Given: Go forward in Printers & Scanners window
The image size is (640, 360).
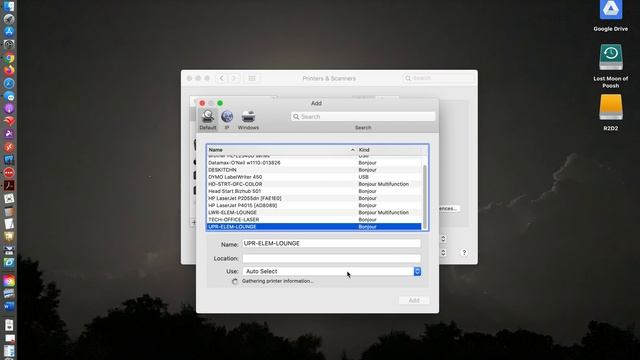Looking at the screenshot, I should pos(234,78).
